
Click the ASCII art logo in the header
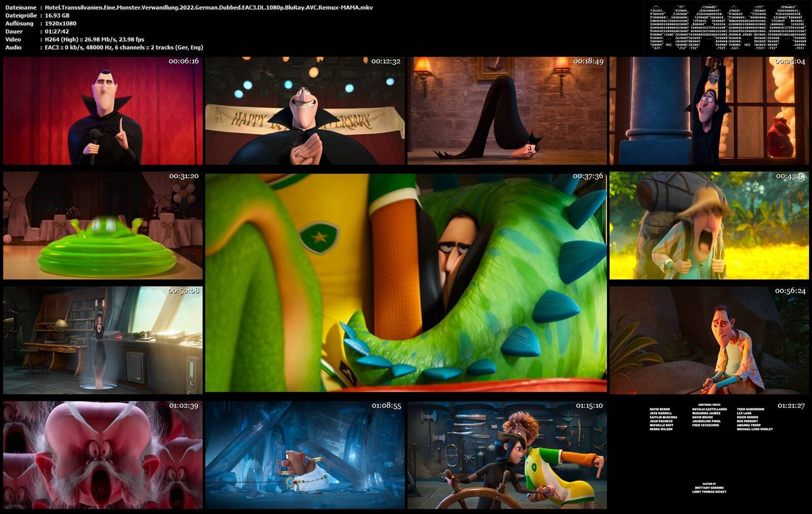pyautogui.click(x=728, y=27)
